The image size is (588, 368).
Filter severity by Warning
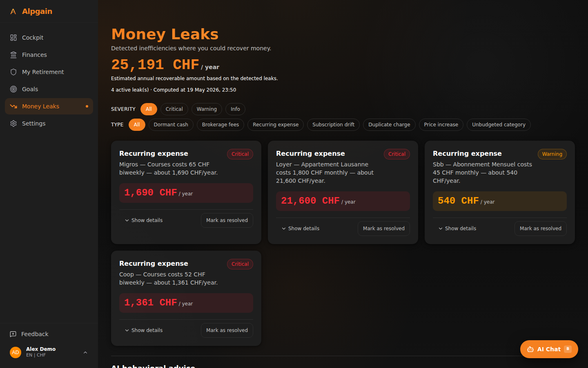tap(207, 109)
